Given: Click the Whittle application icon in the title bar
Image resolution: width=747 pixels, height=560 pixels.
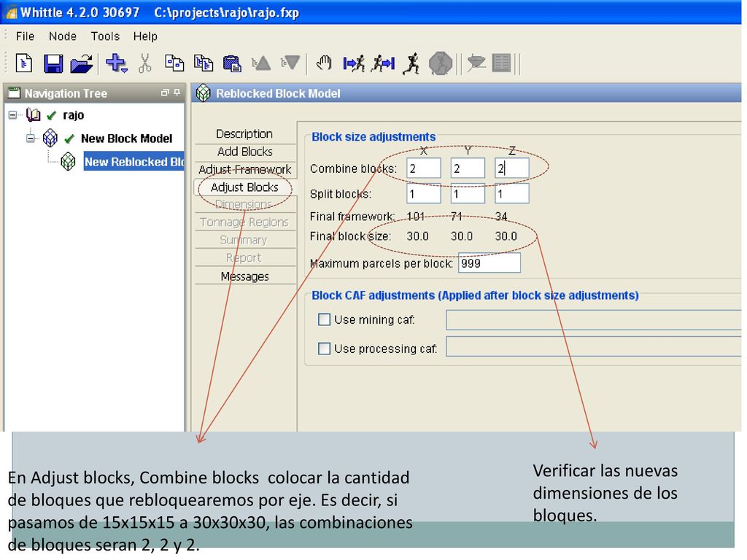Looking at the screenshot, I should pos(10,12).
